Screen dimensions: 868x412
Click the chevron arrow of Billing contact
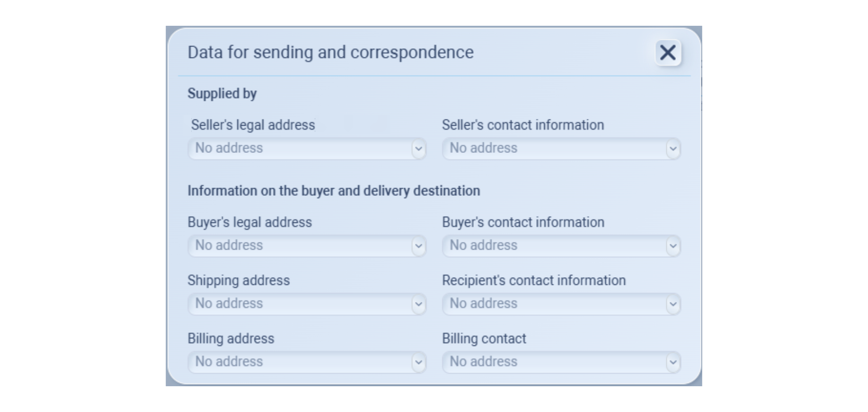point(673,362)
